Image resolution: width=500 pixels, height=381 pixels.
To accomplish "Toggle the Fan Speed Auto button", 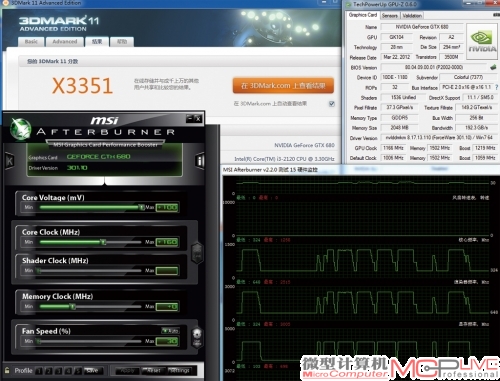I will [171, 330].
